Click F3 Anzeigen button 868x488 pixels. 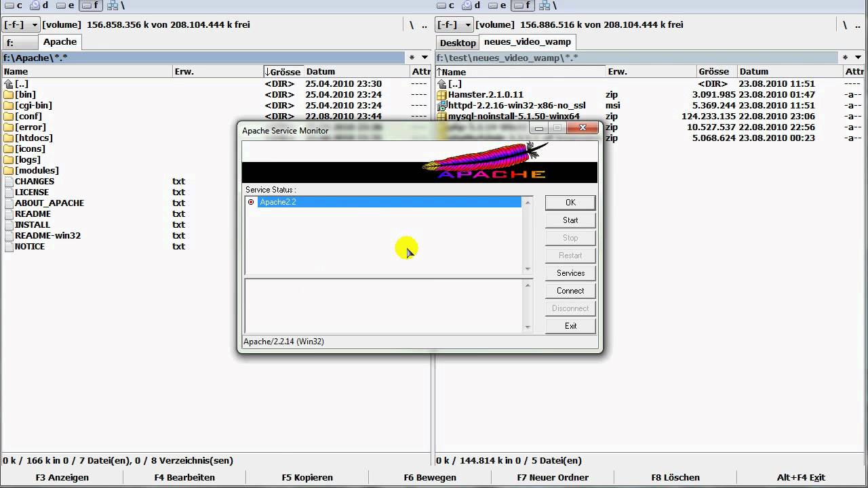62,477
